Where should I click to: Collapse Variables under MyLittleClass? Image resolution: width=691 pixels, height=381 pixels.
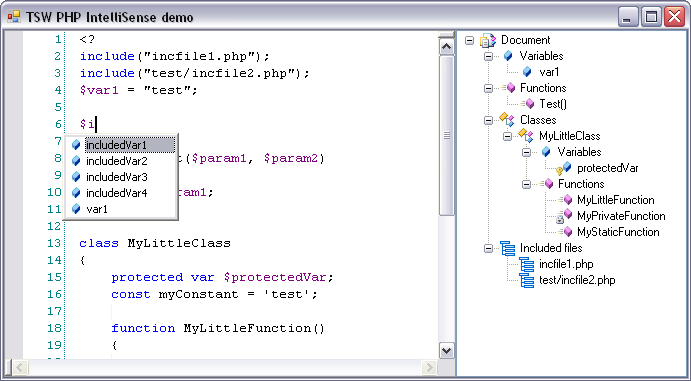527,152
